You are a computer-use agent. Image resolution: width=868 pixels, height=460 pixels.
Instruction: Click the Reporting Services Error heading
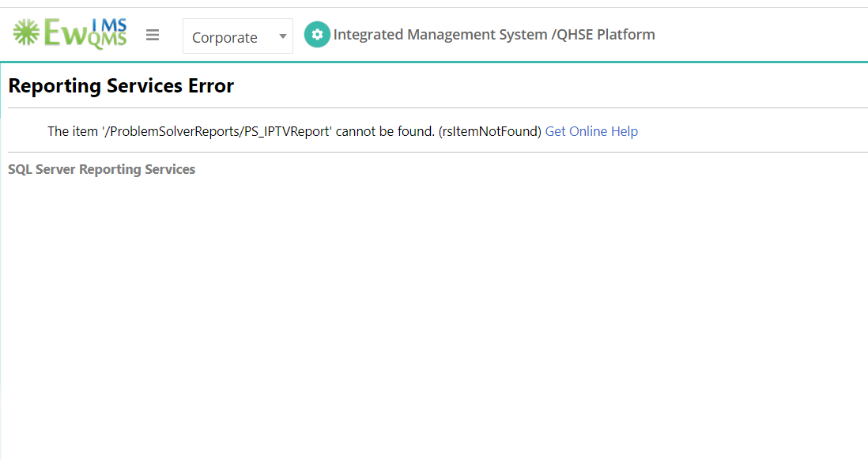pyautogui.click(x=121, y=86)
